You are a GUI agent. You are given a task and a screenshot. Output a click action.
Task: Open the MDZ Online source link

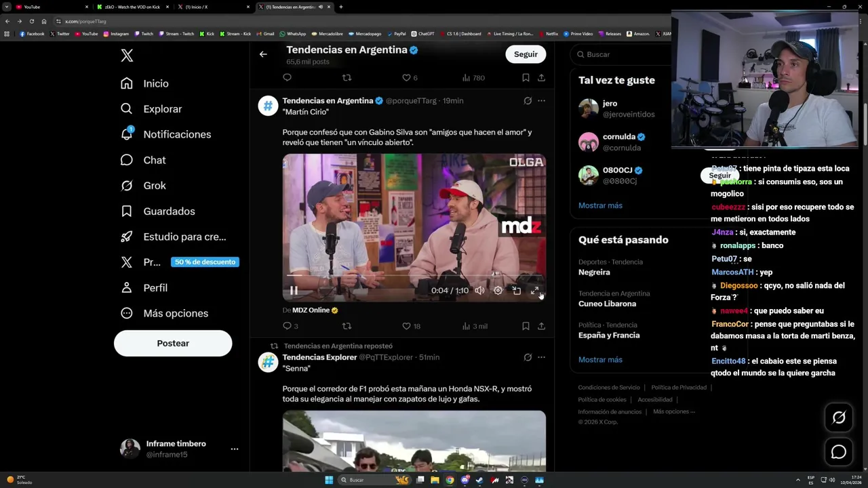coord(315,310)
